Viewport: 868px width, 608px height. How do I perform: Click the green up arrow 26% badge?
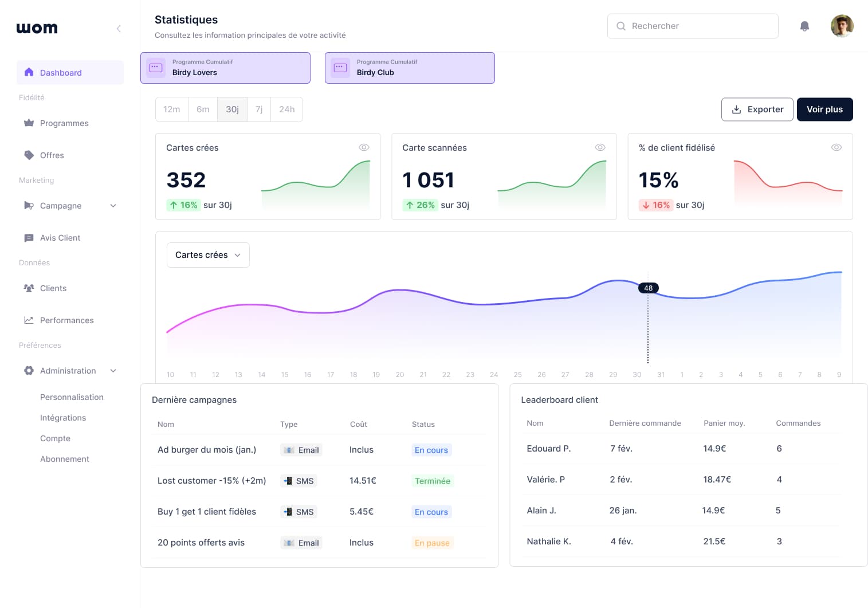[420, 205]
